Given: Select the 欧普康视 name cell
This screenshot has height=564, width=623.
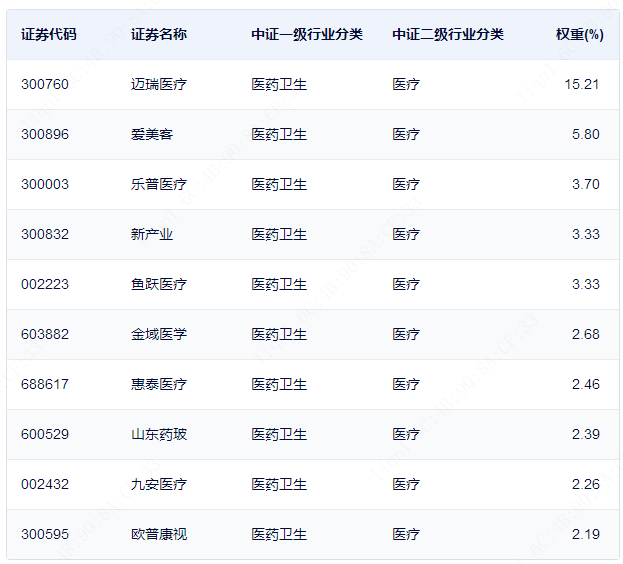Looking at the screenshot, I should pyautogui.click(x=159, y=535).
